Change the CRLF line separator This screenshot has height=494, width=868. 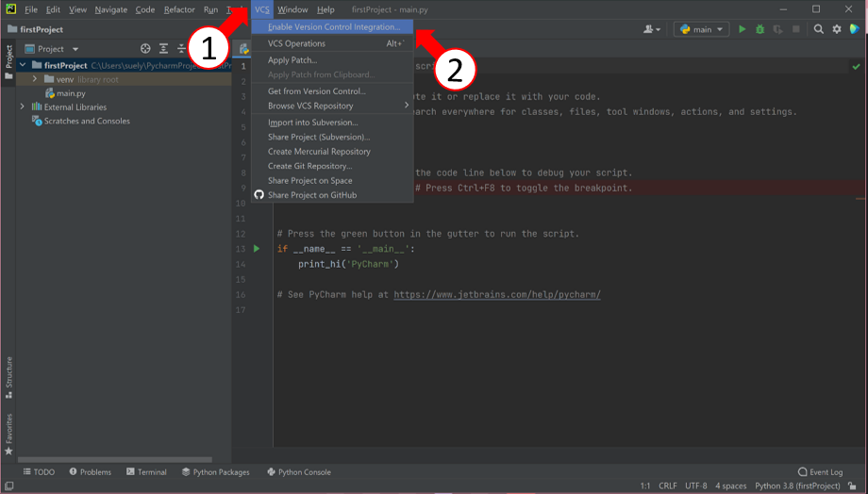pos(668,486)
